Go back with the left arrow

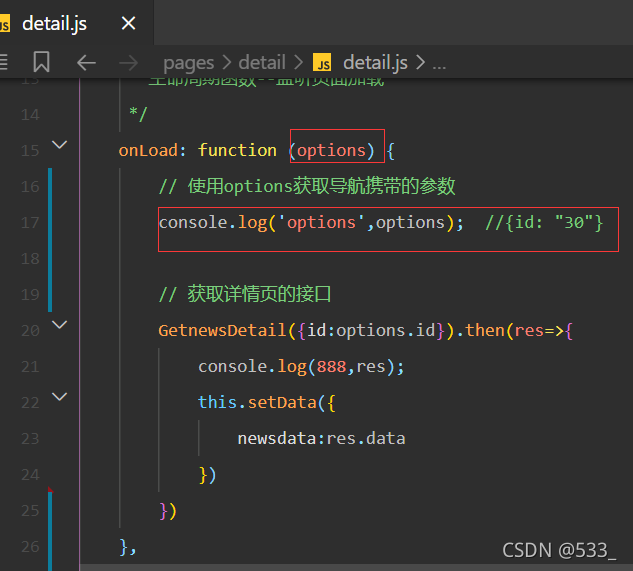click(x=86, y=63)
